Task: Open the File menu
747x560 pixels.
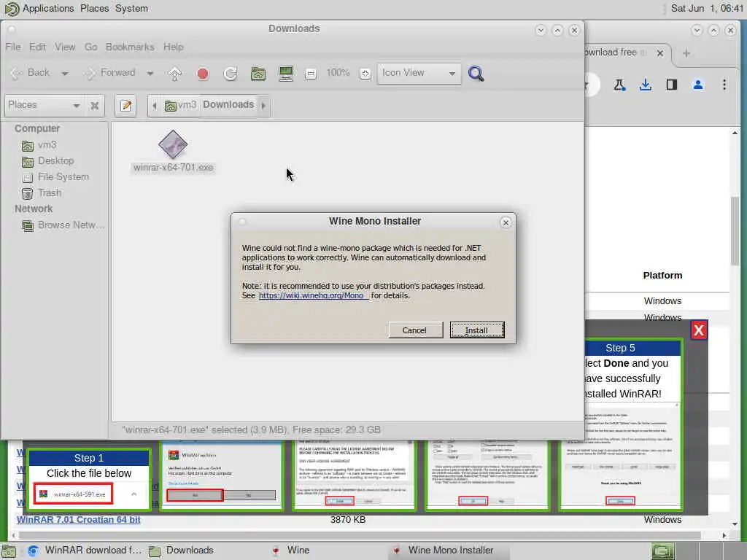Action: (x=13, y=47)
